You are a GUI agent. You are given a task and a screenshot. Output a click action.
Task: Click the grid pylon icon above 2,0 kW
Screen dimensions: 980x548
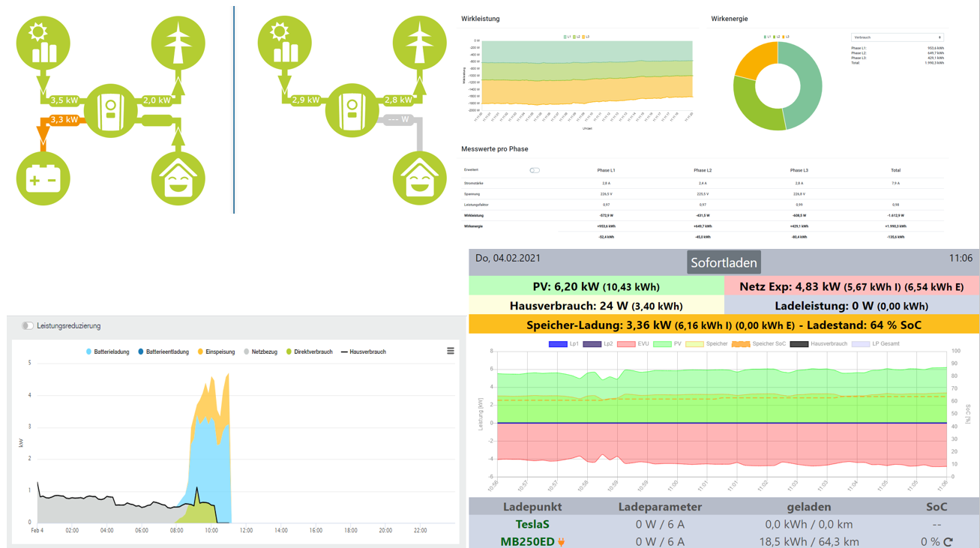coord(178,43)
